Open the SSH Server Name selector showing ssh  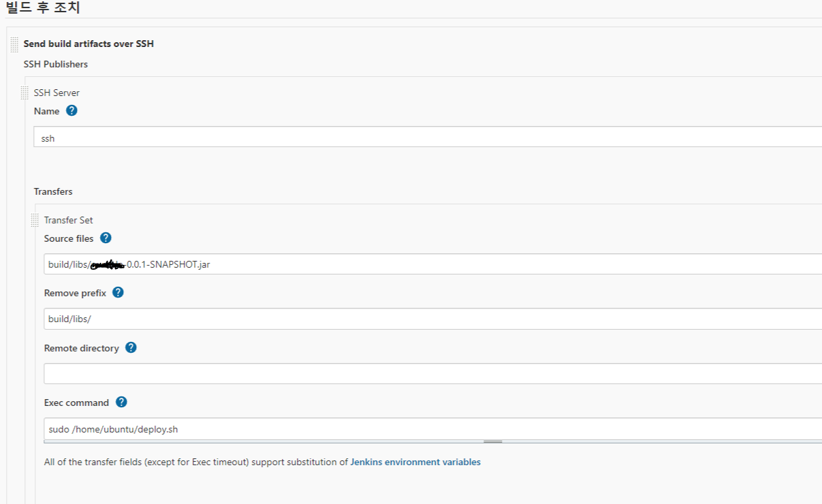428,137
